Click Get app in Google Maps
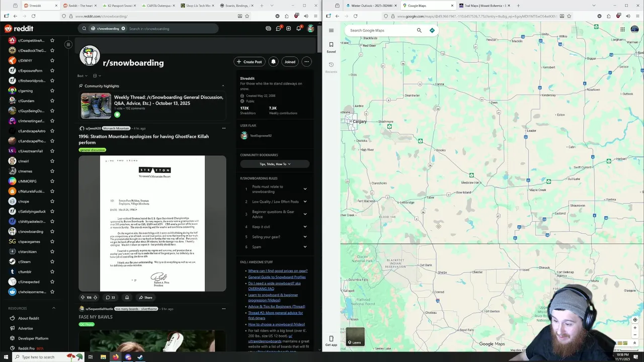Image resolution: width=644 pixels, height=362 pixels. click(331, 341)
